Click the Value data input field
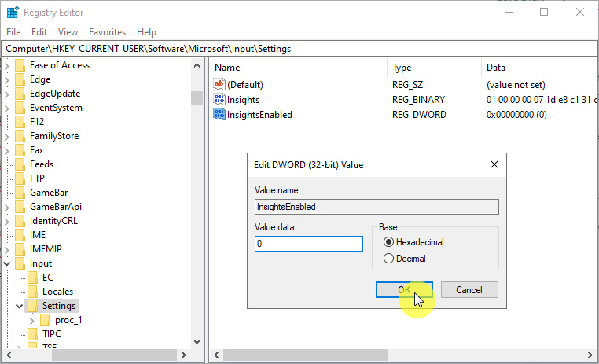Screen dimensions: 599x364 click(309, 244)
